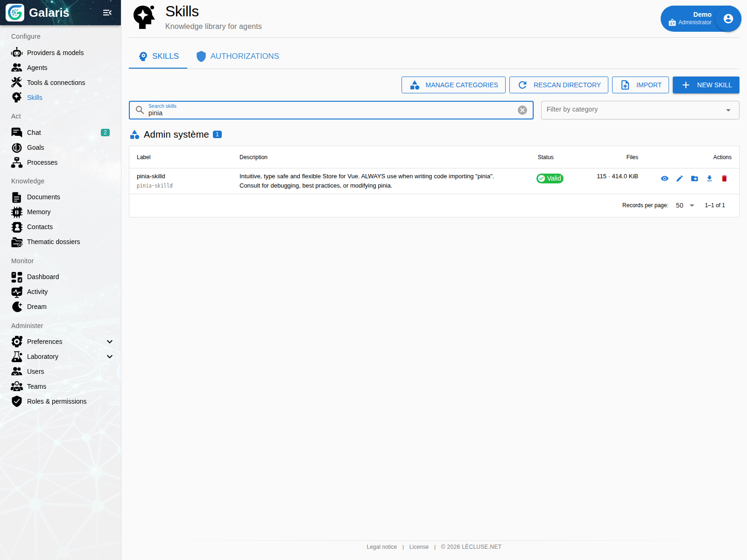Expand the Laboratory submenu
This screenshot has width=747, height=560.
[x=110, y=357]
